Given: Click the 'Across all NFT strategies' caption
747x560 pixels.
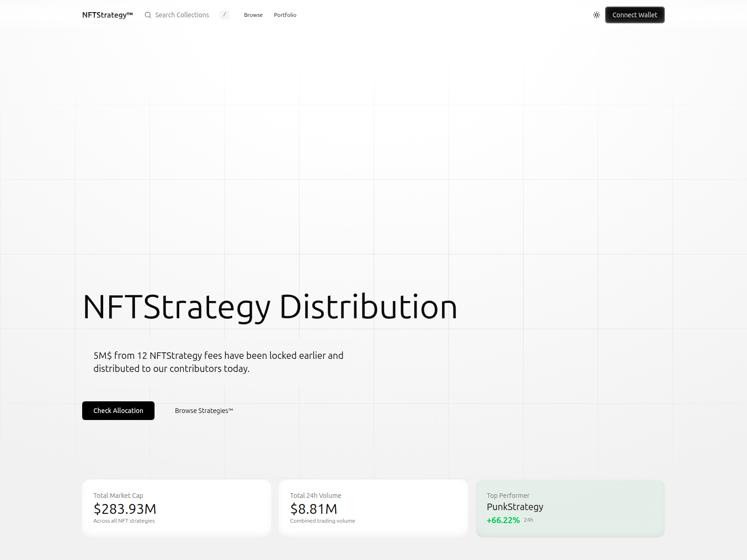Looking at the screenshot, I should [x=124, y=521].
